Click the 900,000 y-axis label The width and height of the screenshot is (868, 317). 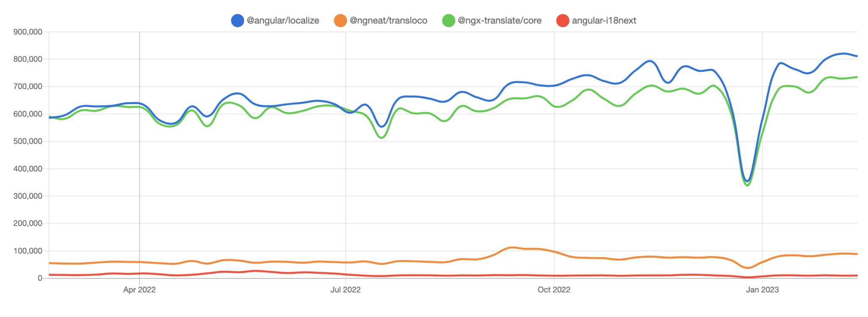(28, 32)
